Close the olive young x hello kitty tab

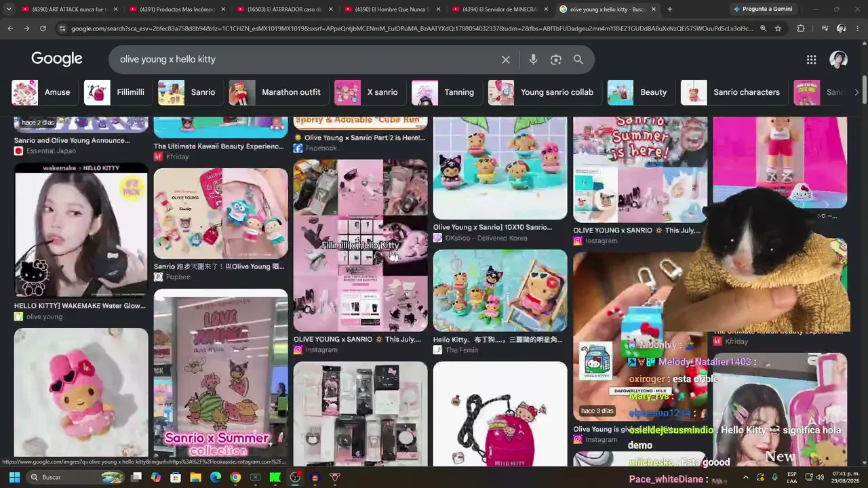pos(654,9)
